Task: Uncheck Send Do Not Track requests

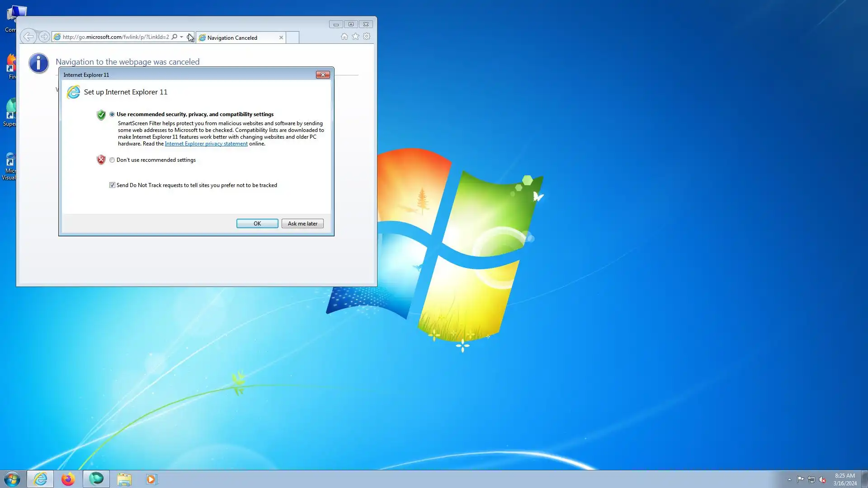Action: coord(112,185)
